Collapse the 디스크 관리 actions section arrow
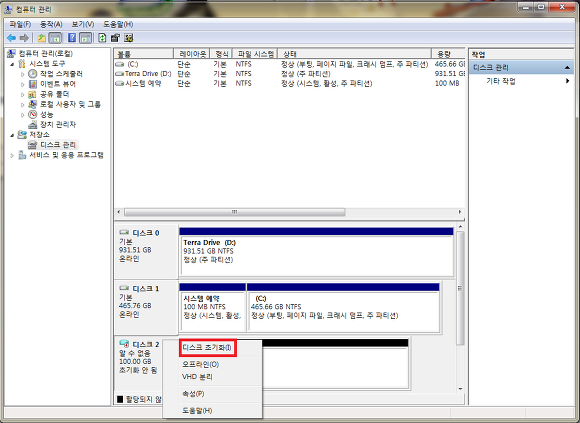The height and width of the screenshot is (423, 580). [x=567, y=68]
